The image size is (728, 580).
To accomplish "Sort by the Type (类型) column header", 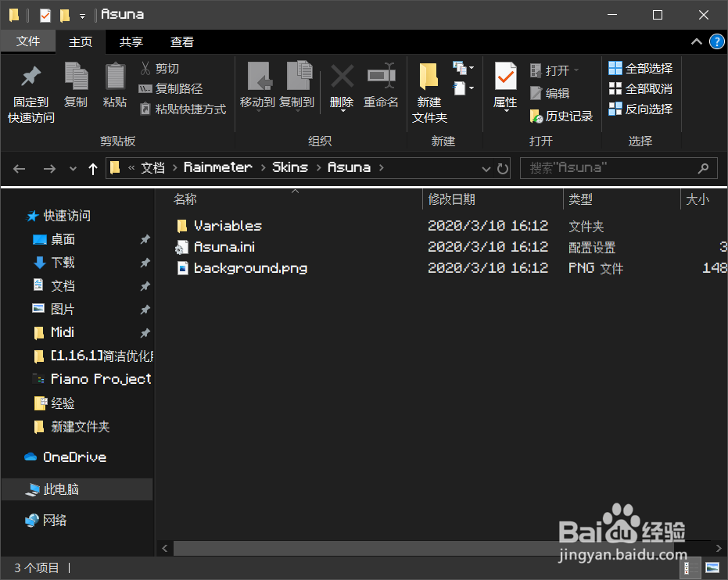I will (x=580, y=199).
